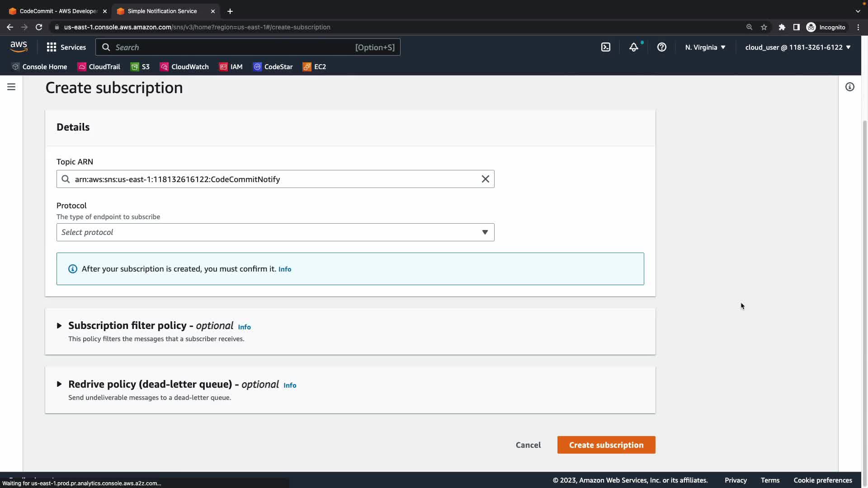Open the Select protocol dropdown
Image resolution: width=868 pixels, height=488 pixels.
tap(275, 232)
